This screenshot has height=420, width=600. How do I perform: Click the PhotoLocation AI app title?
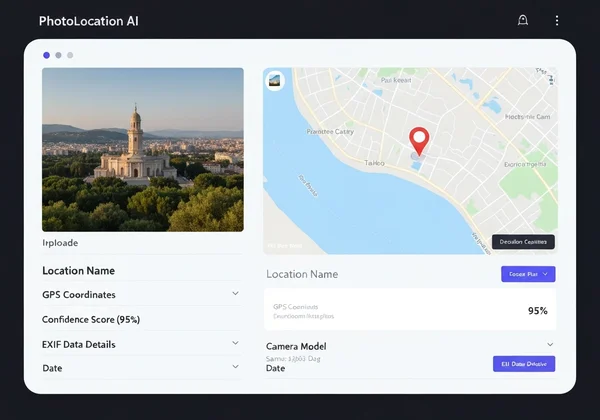pyautogui.click(x=89, y=21)
